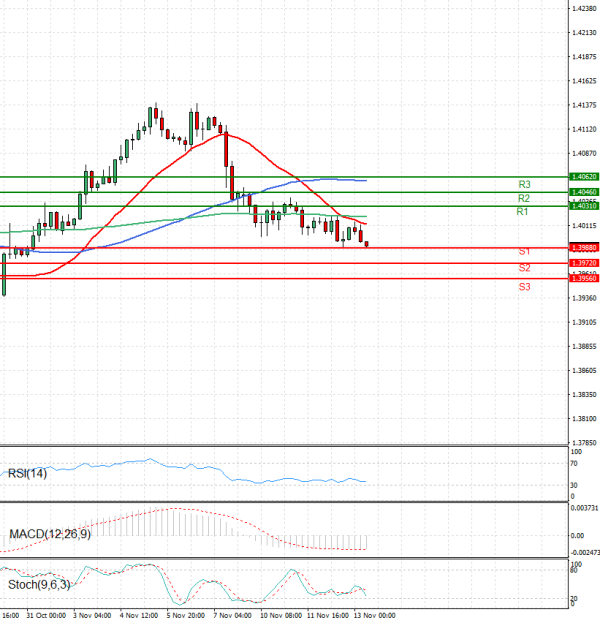Click the R3 resistance label
600x623 pixels.
(x=524, y=185)
